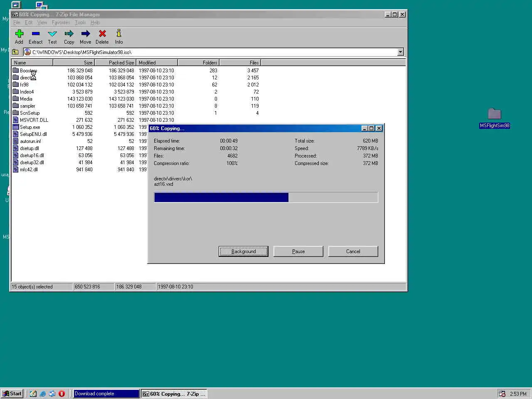
Task: Open the Help menu
Action: pos(95,22)
